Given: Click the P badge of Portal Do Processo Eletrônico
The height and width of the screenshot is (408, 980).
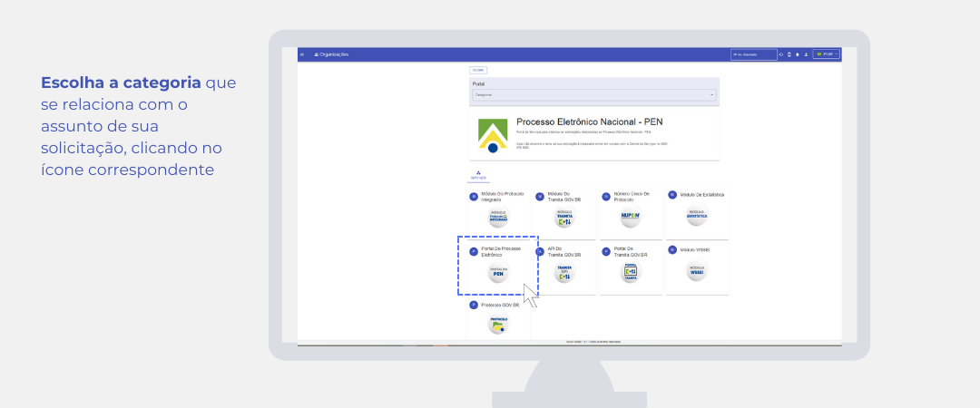Looking at the screenshot, I should tap(474, 251).
